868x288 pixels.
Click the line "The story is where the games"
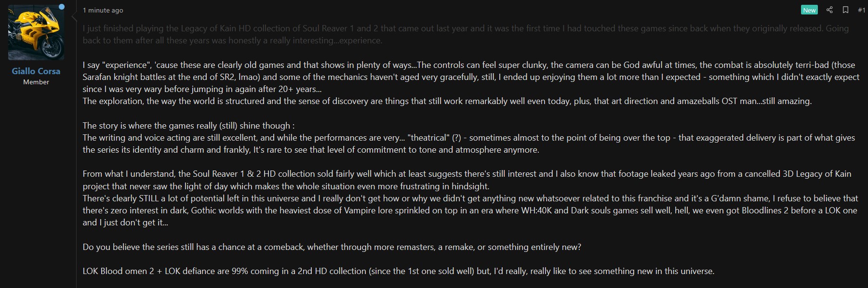(x=188, y=126)
